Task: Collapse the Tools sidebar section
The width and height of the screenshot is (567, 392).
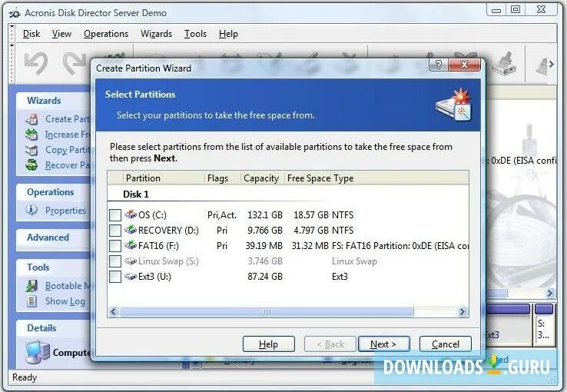Action: [x=54, y=267]
